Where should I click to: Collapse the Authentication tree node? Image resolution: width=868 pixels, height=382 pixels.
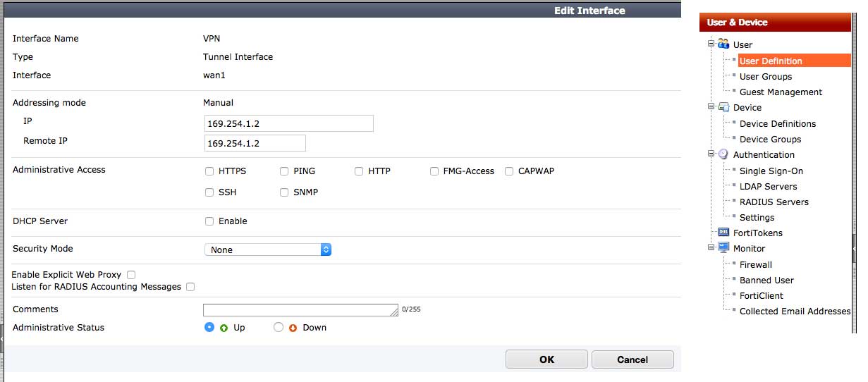[x=711, y=154]
